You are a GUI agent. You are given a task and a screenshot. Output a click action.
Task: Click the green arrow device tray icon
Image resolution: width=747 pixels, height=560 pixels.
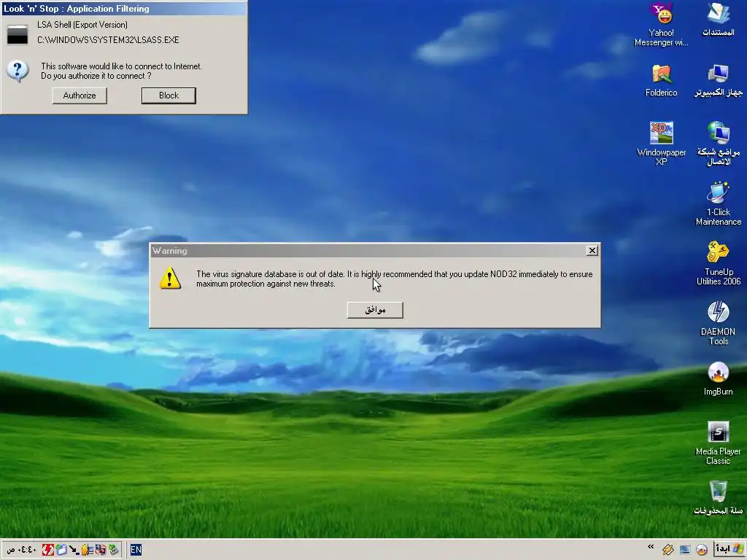point(113,550)
